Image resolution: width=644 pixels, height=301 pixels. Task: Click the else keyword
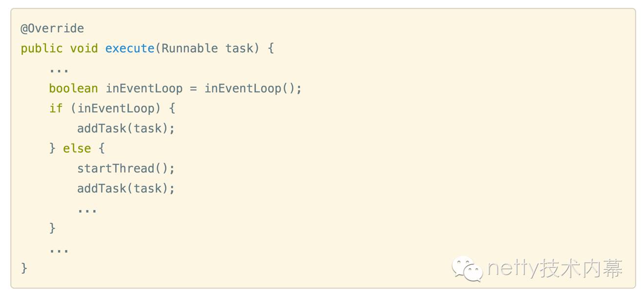[77, 149]
